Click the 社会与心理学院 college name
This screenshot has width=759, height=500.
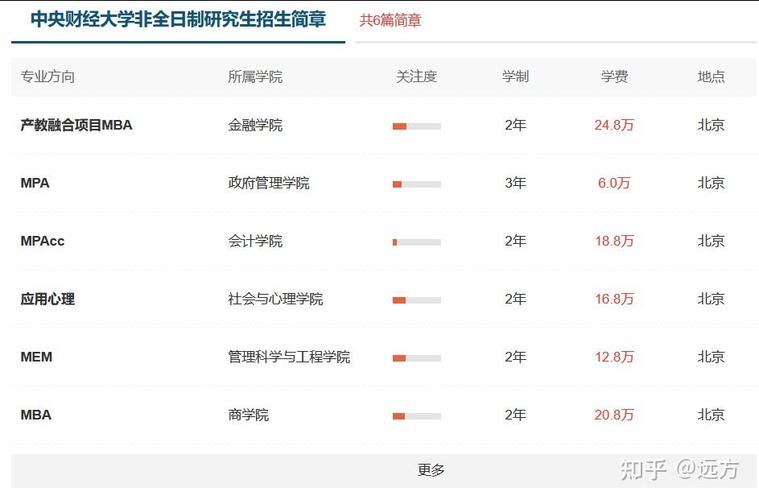click(x=275, y=299)
